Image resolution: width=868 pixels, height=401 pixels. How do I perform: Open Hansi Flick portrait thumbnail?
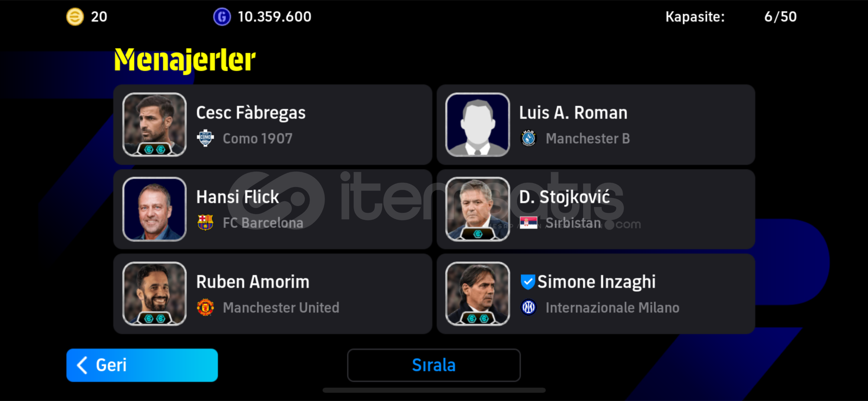[155, 209]
